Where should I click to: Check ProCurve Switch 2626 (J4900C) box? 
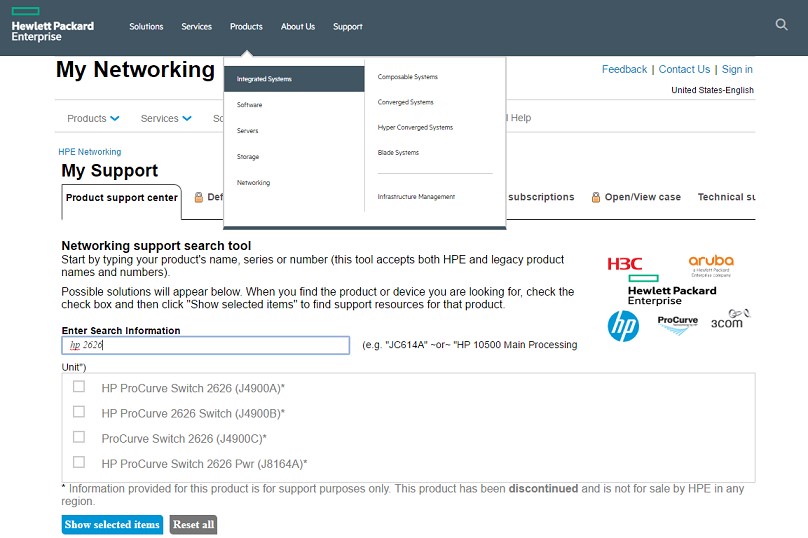[x=79, y=437]
